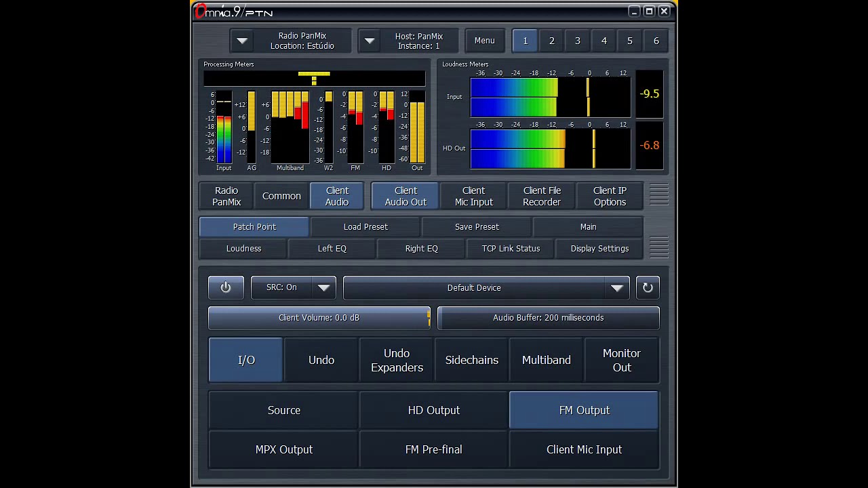This screenshot has height=488, width=868.
Task: Choose the FM Pre-final patch point
Action: [x=434, y=449]
